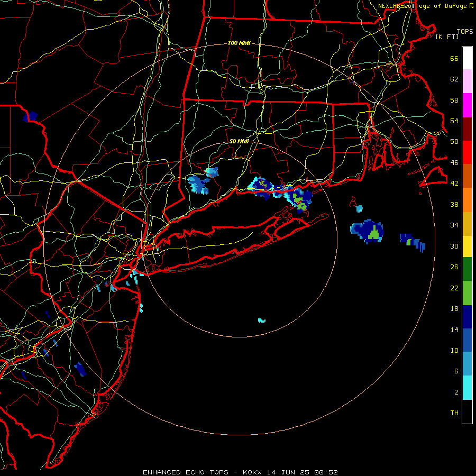Click the cyan 2 kft legend swatch
Image resolution: width=476 pixels, height=476 pixels.
click(x=467, y=388)
